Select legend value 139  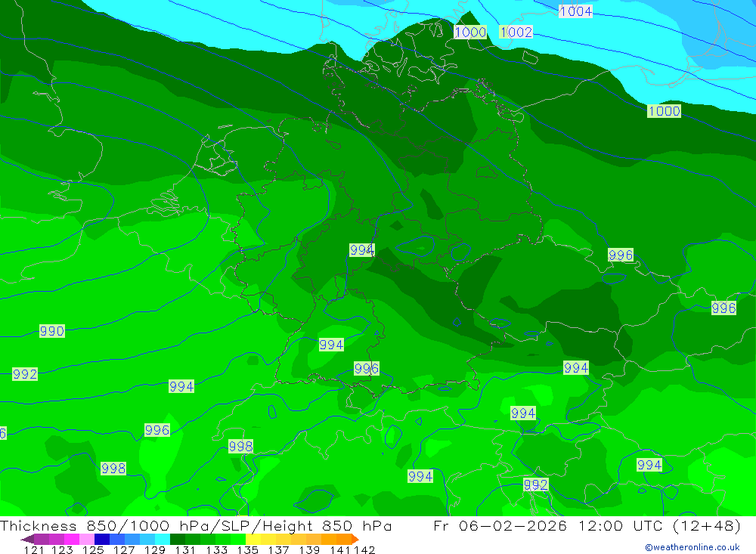(x=309, y=550)
